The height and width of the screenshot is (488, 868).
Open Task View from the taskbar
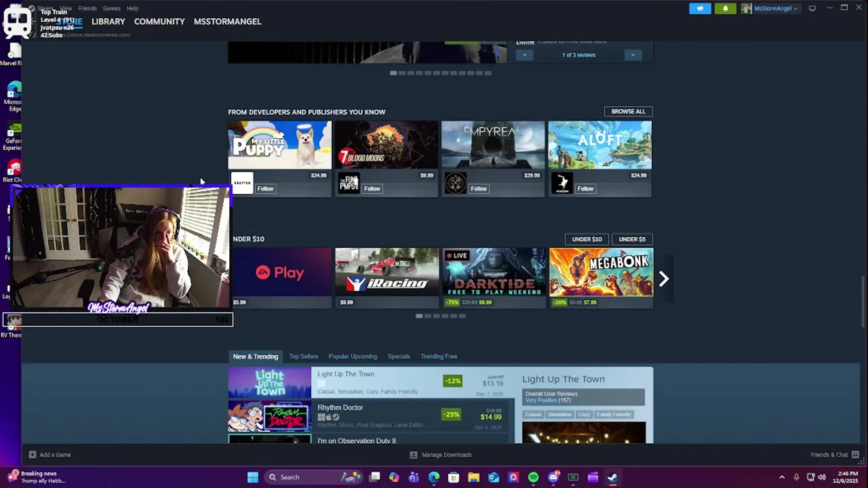374,477
